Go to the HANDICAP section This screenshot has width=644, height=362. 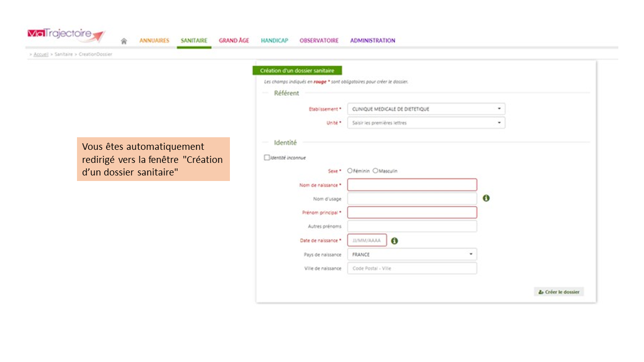274,41
